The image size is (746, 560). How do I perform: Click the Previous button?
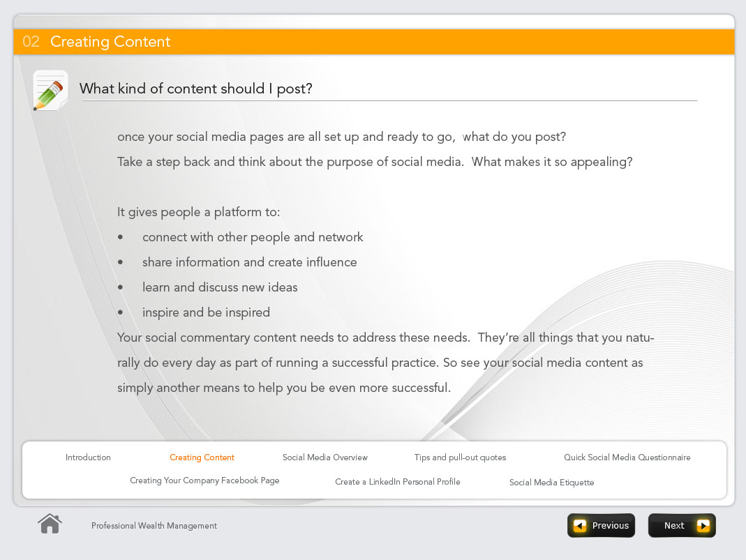[601, 525]
